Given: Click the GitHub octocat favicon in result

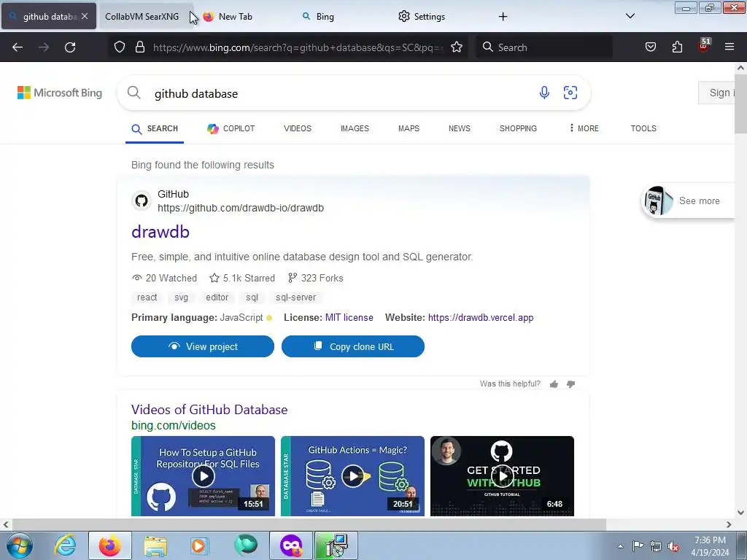Looking at the screenshot, I should (x=141, y=201).
